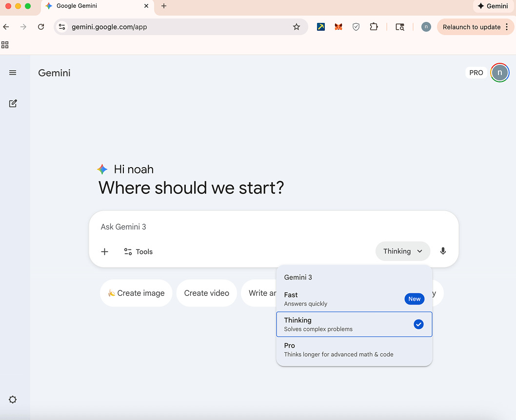Select the Fast model option

[354, 299]
